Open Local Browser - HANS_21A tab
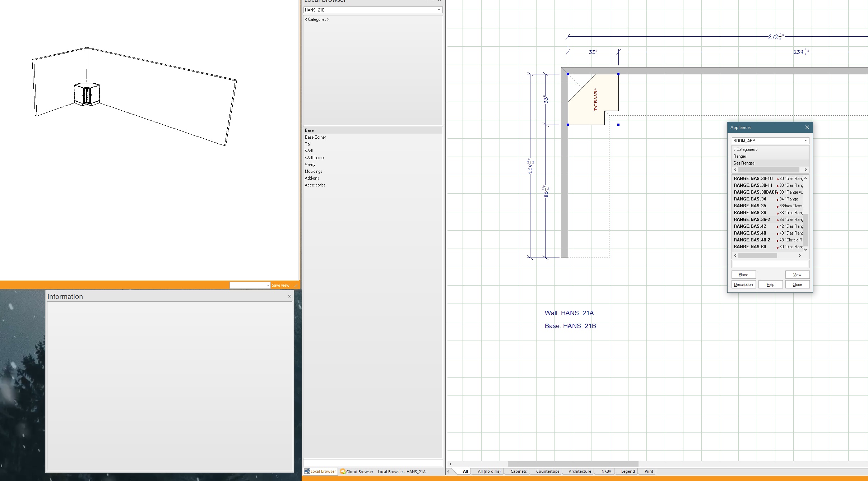Screen dimensions: 868x481 [401, 472]
